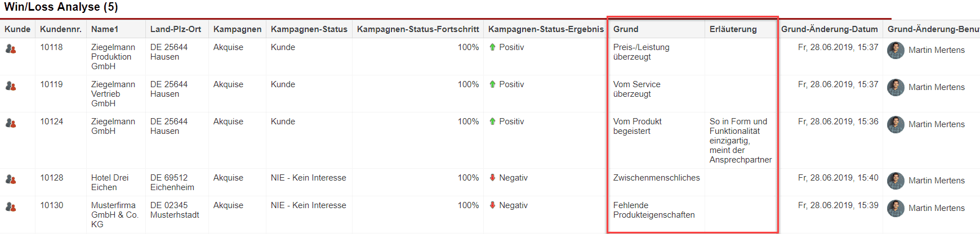The height and width of the screenshot is (234, 980).
Task: Click the Erläuterung column header
Action: coord(733,29)
